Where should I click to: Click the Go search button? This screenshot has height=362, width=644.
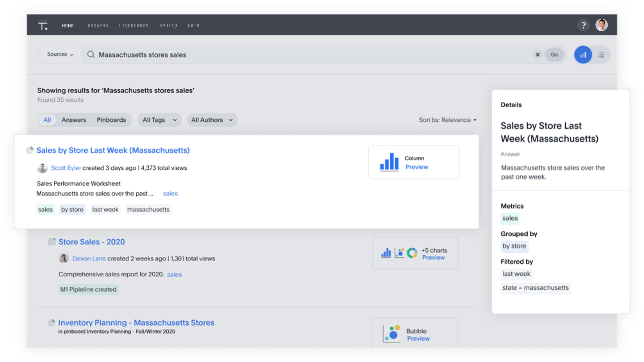click(x=554, y=55)
